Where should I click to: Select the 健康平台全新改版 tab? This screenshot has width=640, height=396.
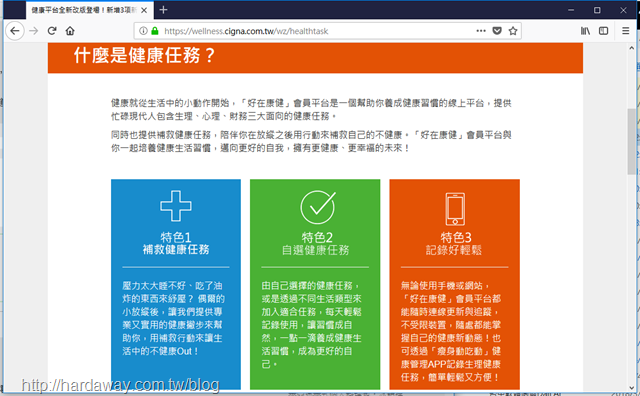click(90, 10)
